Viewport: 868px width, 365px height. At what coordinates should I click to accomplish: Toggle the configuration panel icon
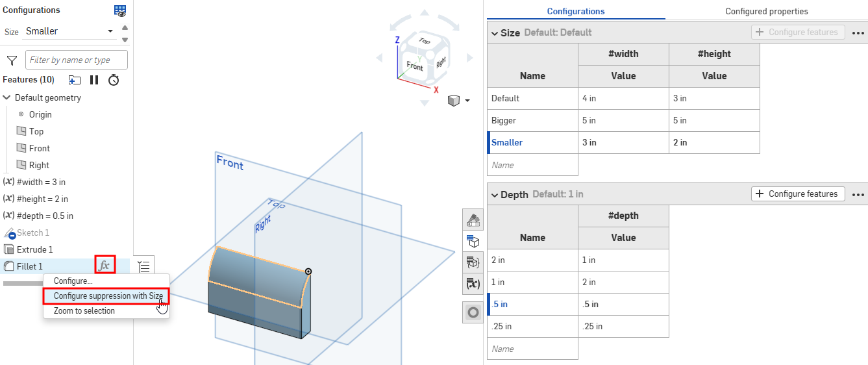tap(473, 242)
